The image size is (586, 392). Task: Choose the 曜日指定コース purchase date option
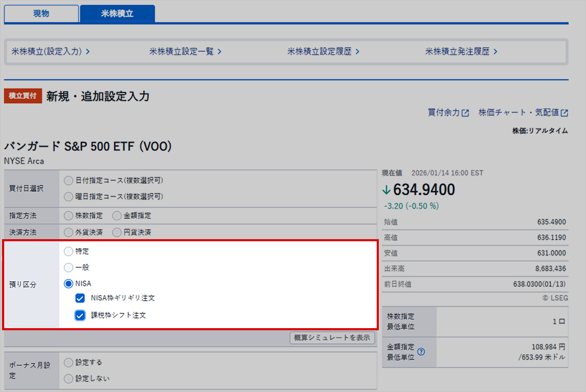click(68, 197)
